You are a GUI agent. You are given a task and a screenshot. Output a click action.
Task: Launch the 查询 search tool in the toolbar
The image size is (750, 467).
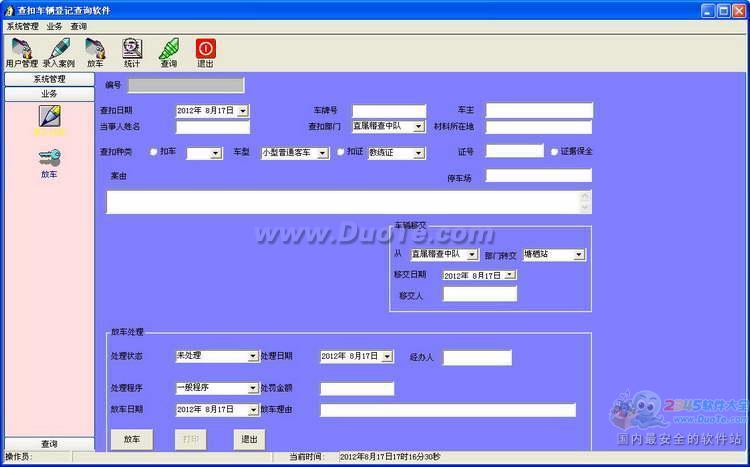pos(168,52)
